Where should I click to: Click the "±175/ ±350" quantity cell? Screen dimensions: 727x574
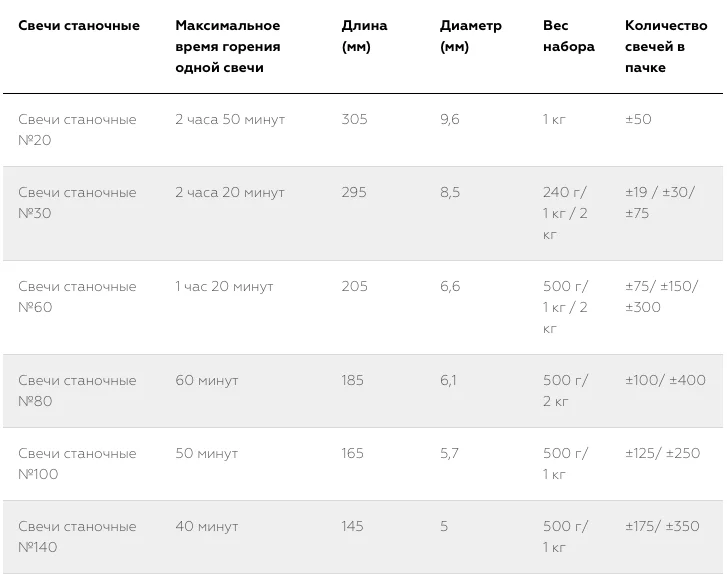tap(662, 527)
